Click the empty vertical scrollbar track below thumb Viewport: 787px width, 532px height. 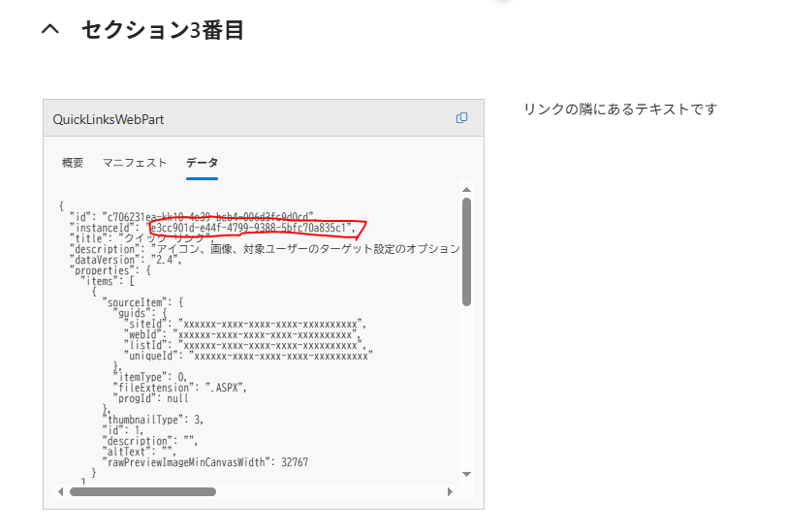pos(466,388)
